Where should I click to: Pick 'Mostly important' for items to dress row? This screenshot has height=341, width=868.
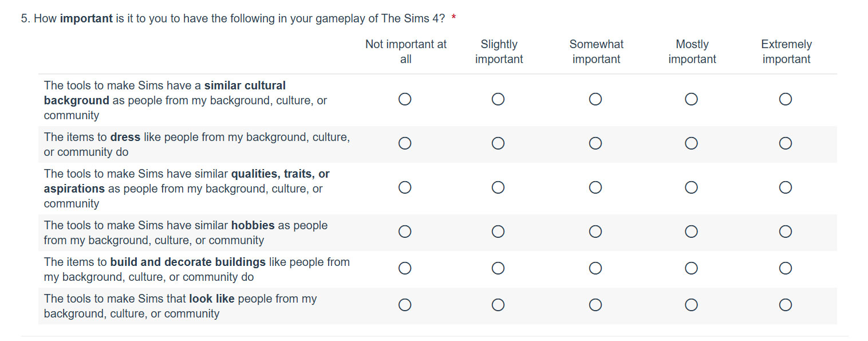pyautogui.click(x=691, y=143)
